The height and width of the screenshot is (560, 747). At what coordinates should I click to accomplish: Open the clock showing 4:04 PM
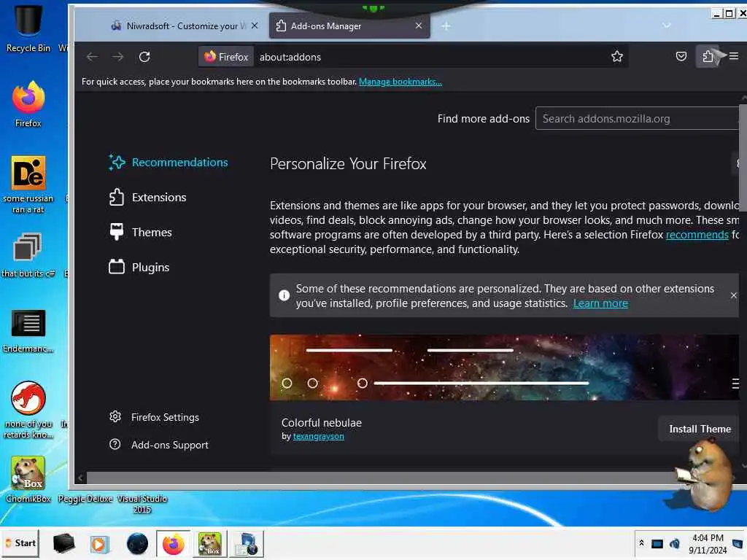pyautogui.click(x=708, y=544)
